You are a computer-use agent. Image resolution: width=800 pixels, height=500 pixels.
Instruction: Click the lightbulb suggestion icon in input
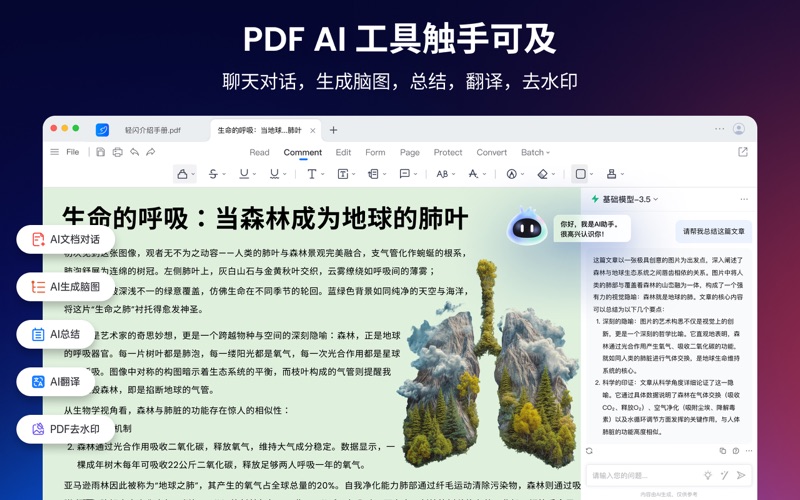coord(708,475)
